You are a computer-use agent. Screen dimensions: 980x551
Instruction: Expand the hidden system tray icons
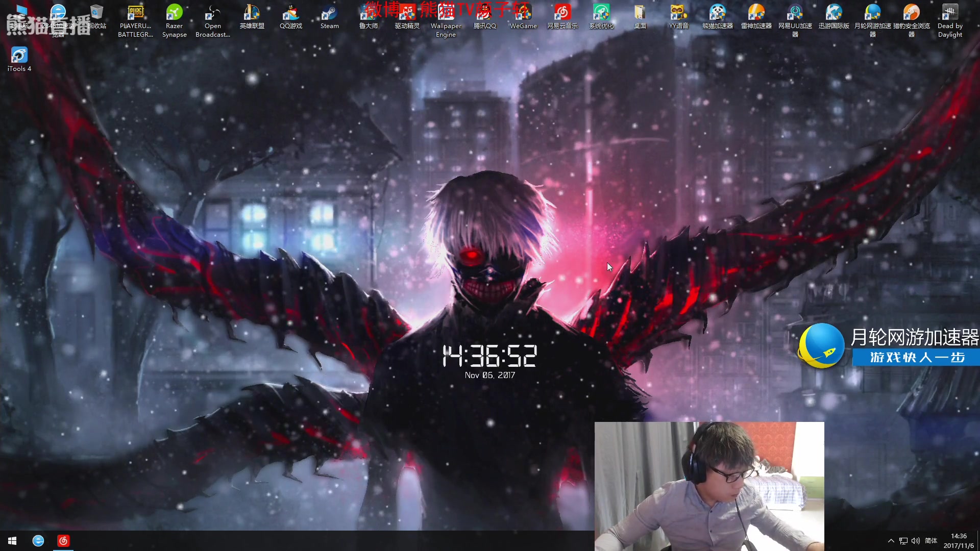point(891,541)
